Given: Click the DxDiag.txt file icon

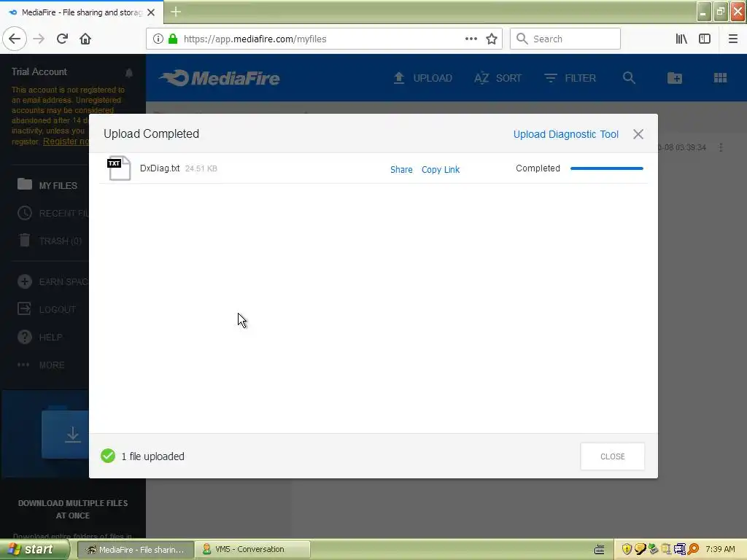Looking at the screenshot, I should 119,168.
